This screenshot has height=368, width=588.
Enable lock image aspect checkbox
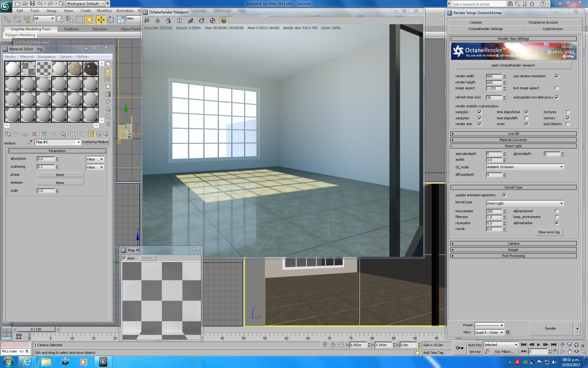[x=557, y=88]
